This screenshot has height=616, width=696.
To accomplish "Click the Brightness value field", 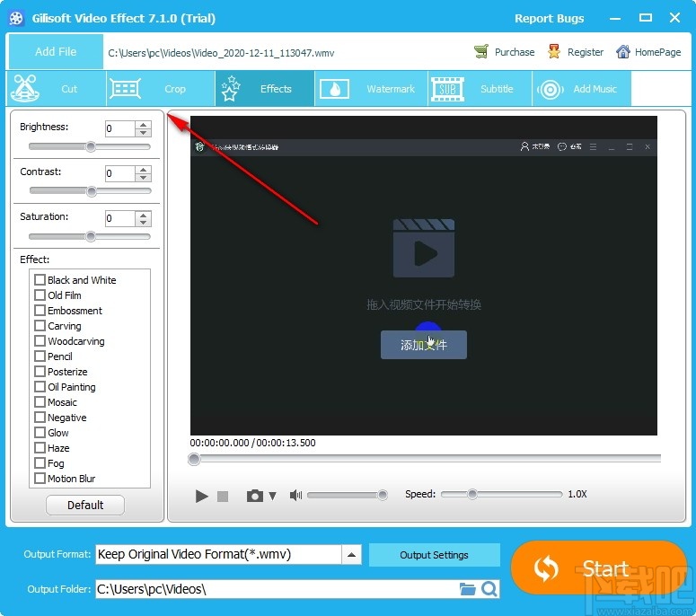I will (x=119, y=128).
